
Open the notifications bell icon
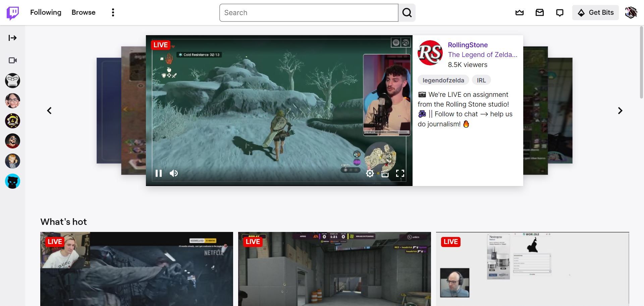pos(559,12)
